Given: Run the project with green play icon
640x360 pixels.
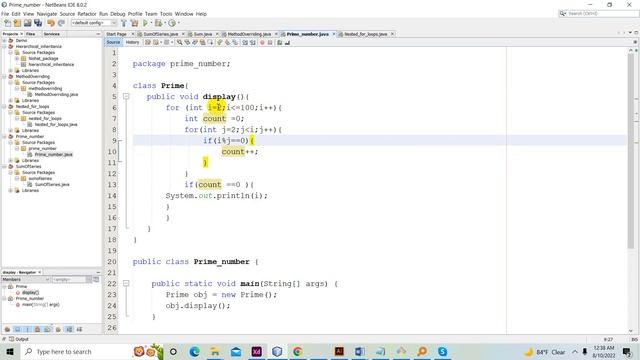Looking at the screenshot, I should [145, 23].
